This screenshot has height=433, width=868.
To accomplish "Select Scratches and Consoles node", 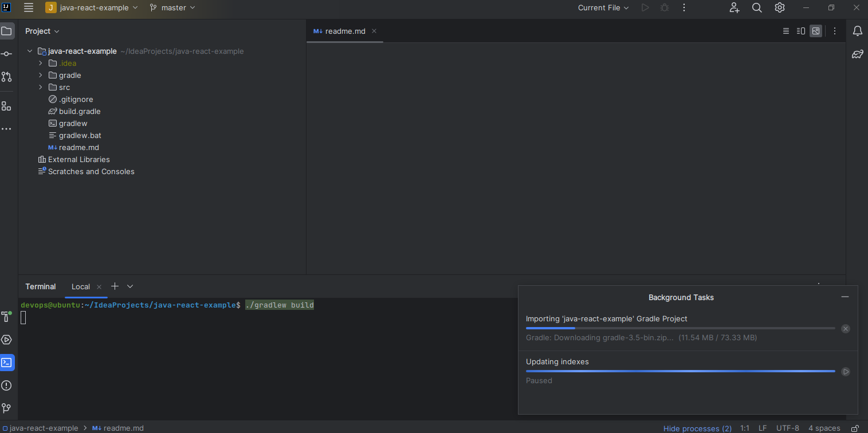I will pos(91,171).
